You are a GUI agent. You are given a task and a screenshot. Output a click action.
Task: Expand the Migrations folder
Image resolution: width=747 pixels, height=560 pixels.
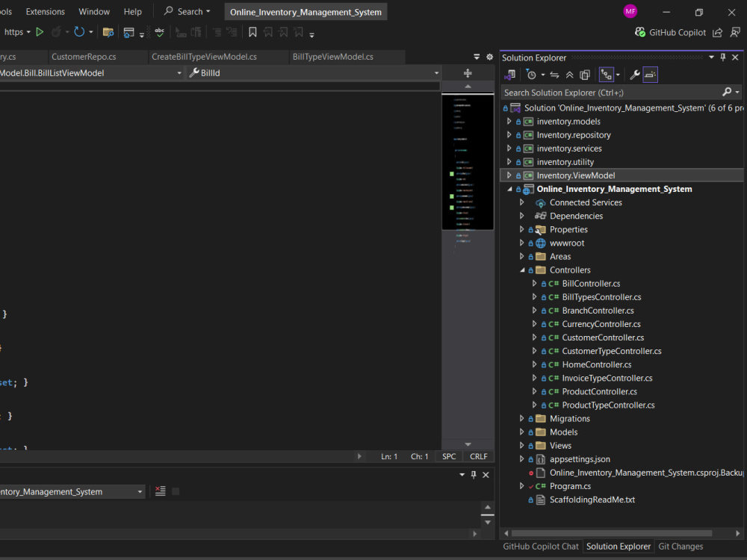coord(522,419)
